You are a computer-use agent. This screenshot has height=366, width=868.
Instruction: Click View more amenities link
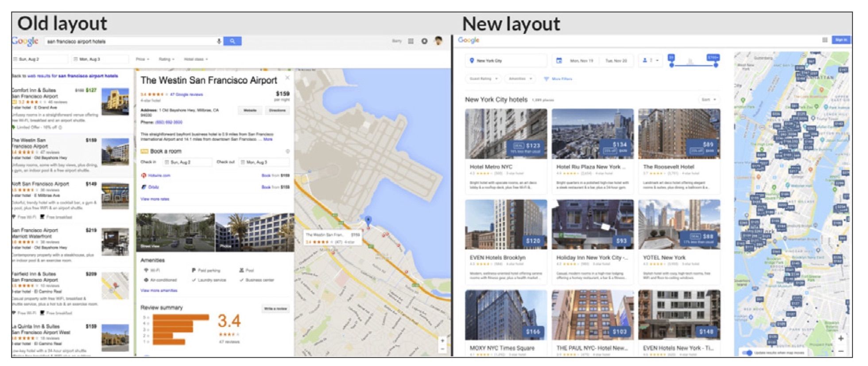(159, 290)
